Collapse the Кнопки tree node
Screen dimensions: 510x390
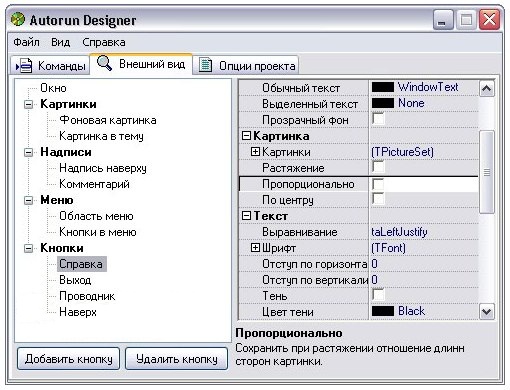pos(29,248)
